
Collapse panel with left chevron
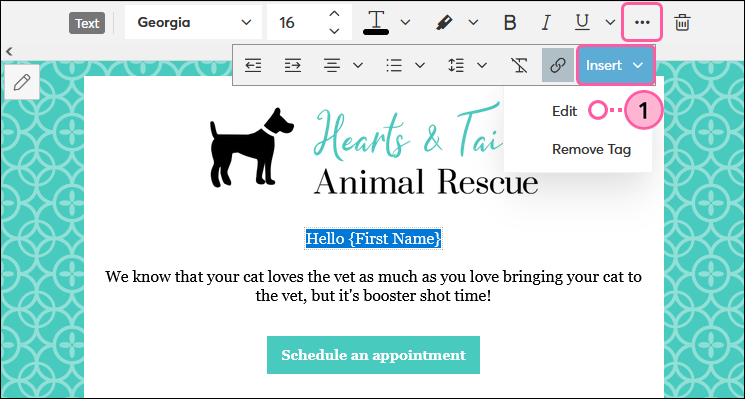(x=9, y=51)
